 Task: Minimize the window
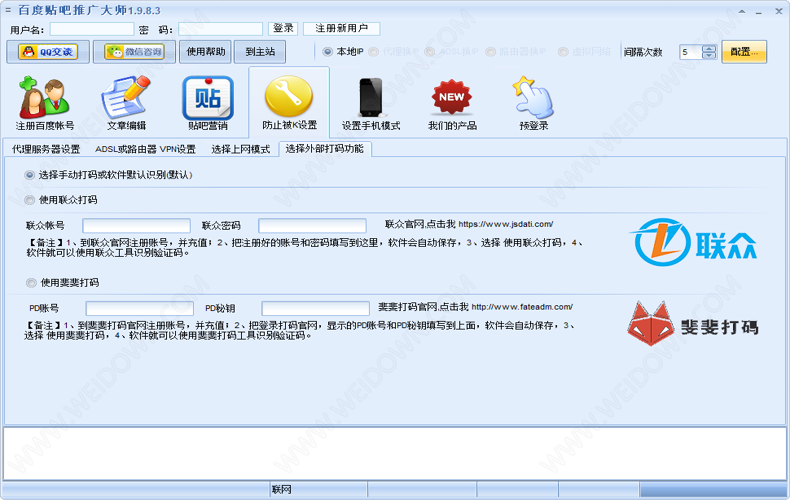pyautogui.click(x=758, y=11)
